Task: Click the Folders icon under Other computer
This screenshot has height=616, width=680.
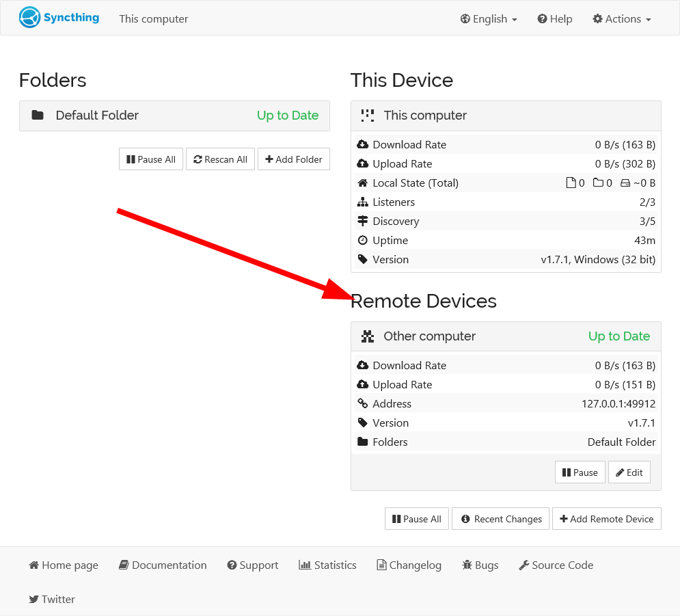Action: [x=362, y=442]
